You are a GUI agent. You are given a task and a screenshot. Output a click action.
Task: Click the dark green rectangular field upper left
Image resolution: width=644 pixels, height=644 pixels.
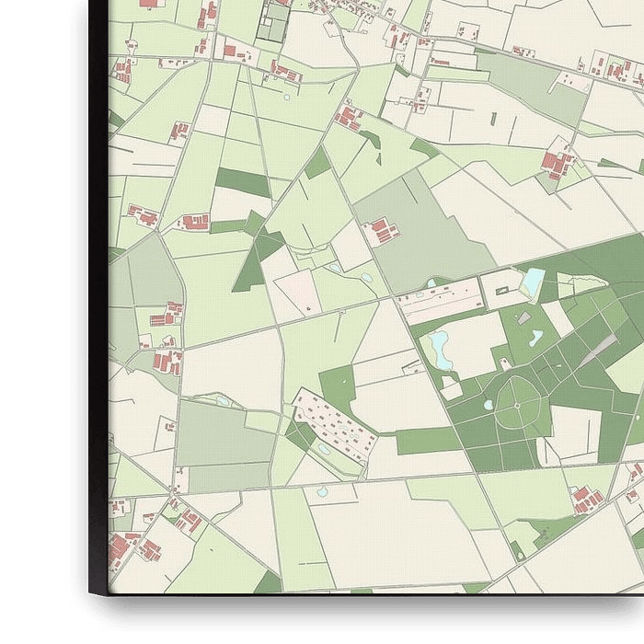[242, 182]
